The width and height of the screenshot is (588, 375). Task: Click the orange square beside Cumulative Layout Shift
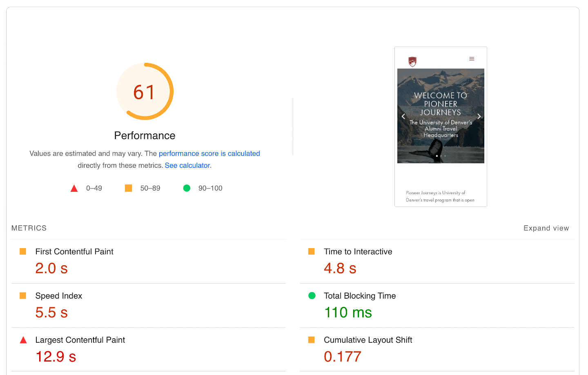pyautogui.click(x=312, y=340)
